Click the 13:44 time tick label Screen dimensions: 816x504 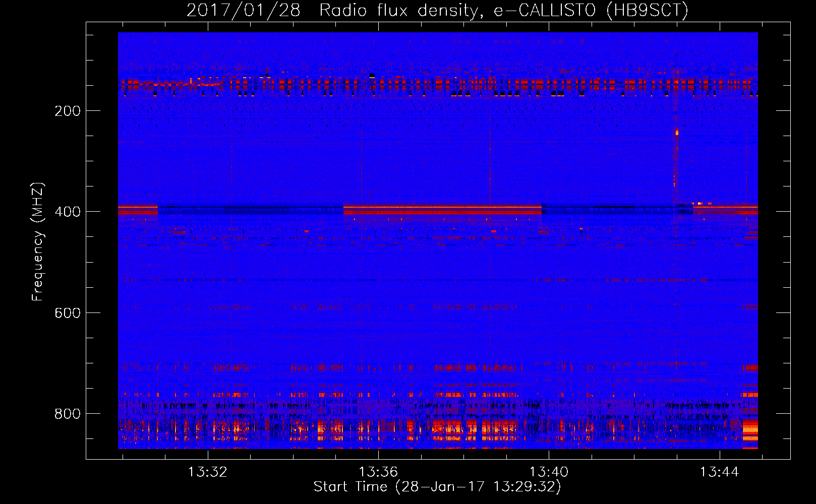[719, 472]
